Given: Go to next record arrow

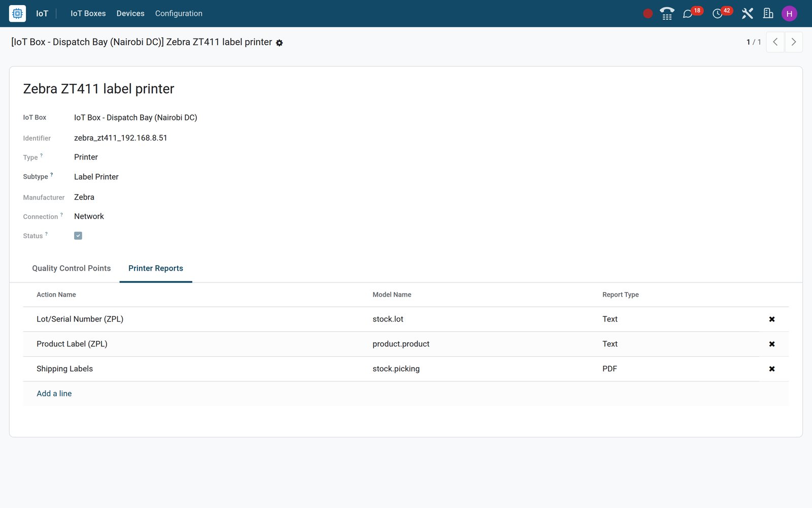Looking at the screenshot, I should click(x=794, y=42).
